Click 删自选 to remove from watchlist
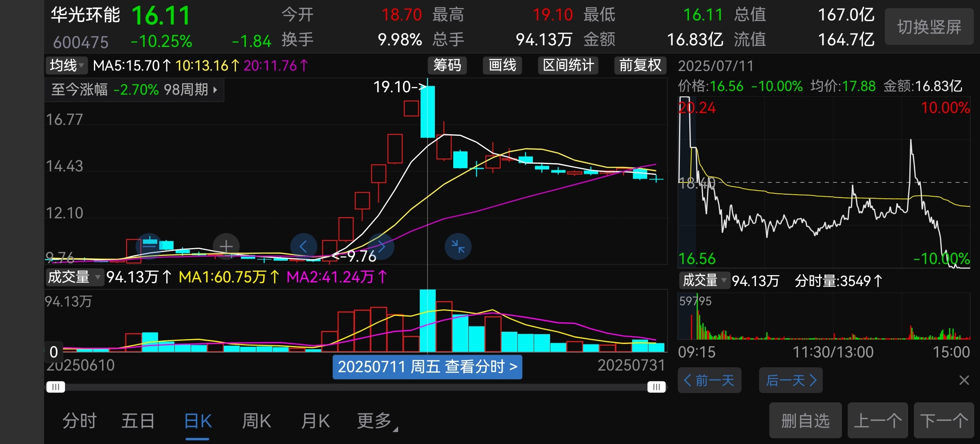This screenshot has height=444, width=980. [805, 421]
